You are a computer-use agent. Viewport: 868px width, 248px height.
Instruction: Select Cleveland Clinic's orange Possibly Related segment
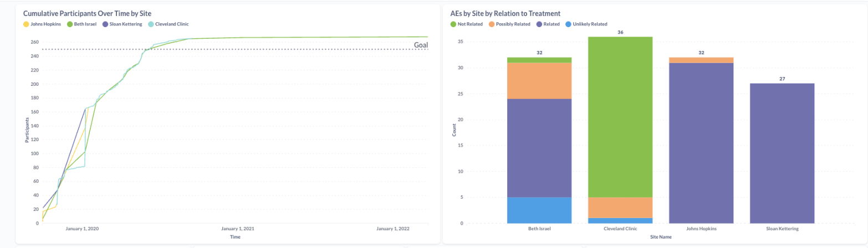point(620,208)
